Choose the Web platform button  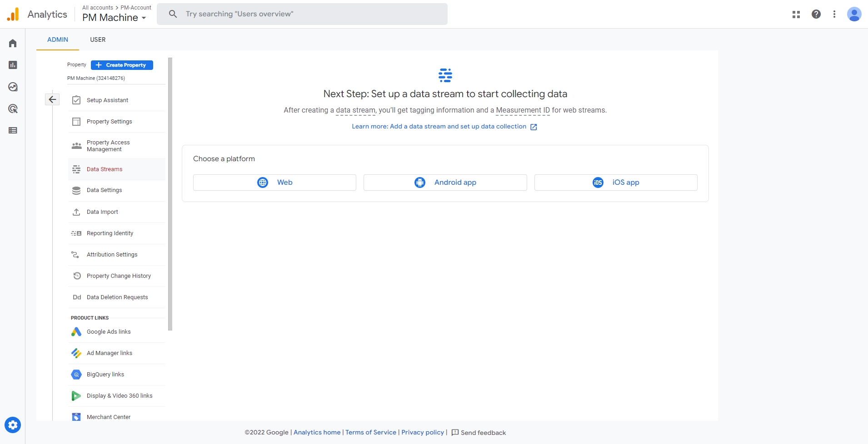click(x=274, y=183)
